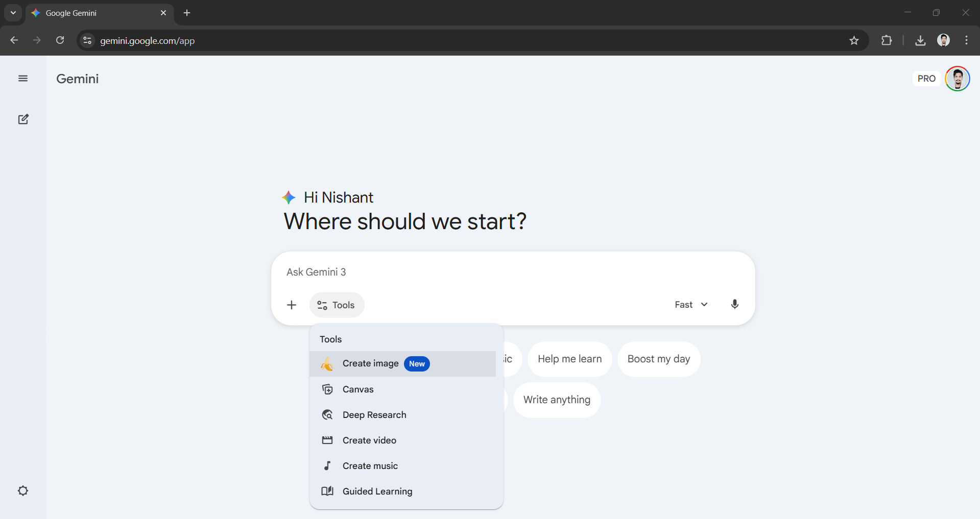The image size is (980, 519).
Task: Bookmark this page with the star icon
Action: click(854, 40)
